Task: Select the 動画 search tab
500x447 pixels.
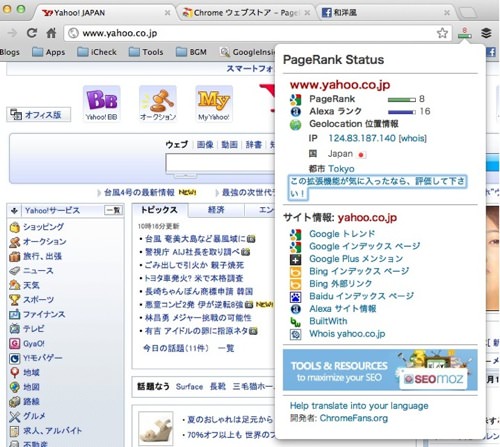Action: (229, 145)
